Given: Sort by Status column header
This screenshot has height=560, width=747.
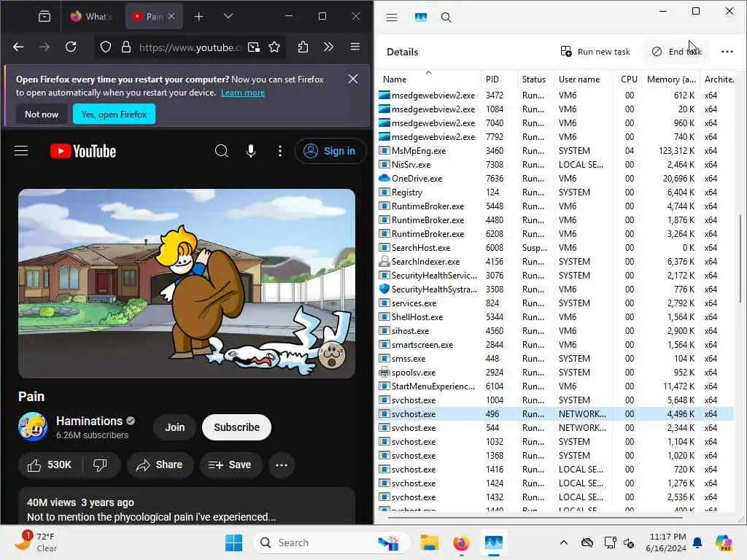Looking at the screenshot, I should click(535, 79).
